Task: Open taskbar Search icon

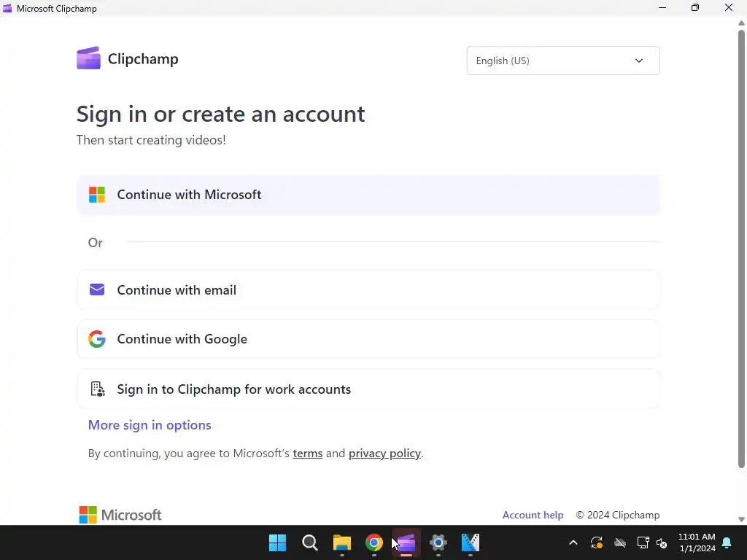Action: (x=309, y=542)
